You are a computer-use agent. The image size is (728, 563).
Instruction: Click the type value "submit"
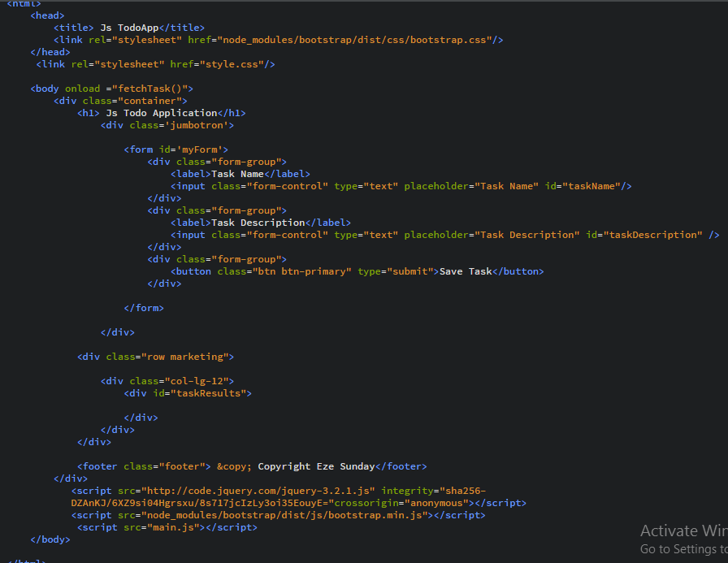pos(410,271)
